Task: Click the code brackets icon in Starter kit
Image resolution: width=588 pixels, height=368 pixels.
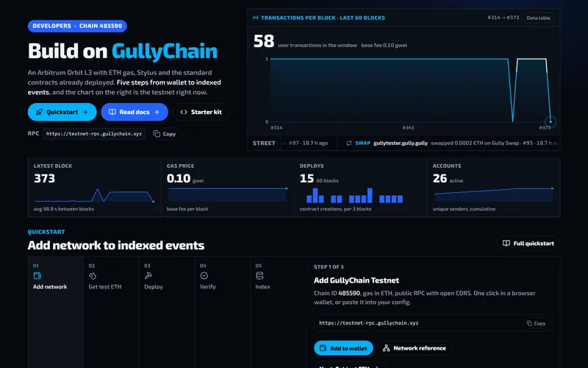Action: [x=184, y=112]
